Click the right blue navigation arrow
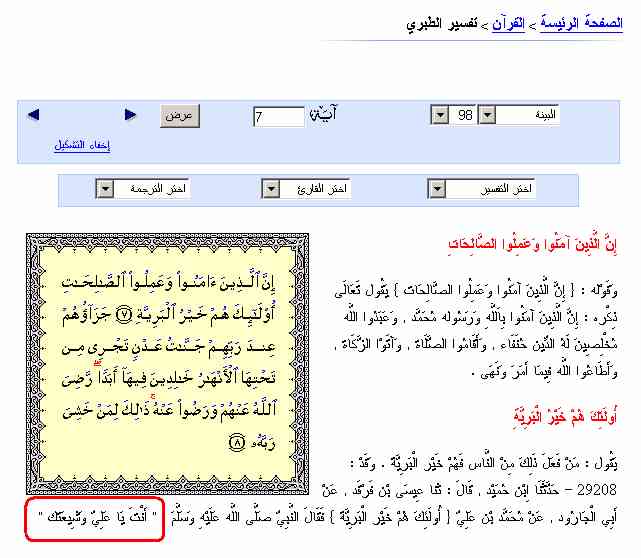The height and width of the screenshot is (558, 641). click(130, 115)
